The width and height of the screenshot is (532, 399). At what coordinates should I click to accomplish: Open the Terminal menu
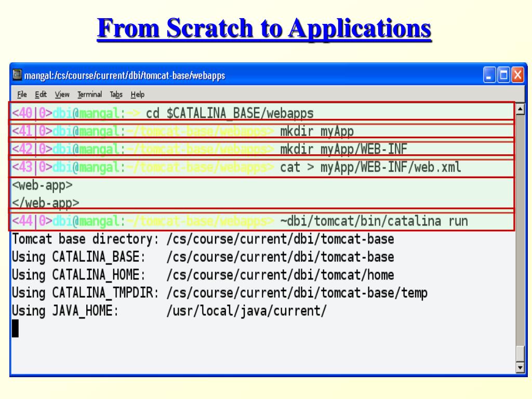pyautogui.click(x=89, y=95)
